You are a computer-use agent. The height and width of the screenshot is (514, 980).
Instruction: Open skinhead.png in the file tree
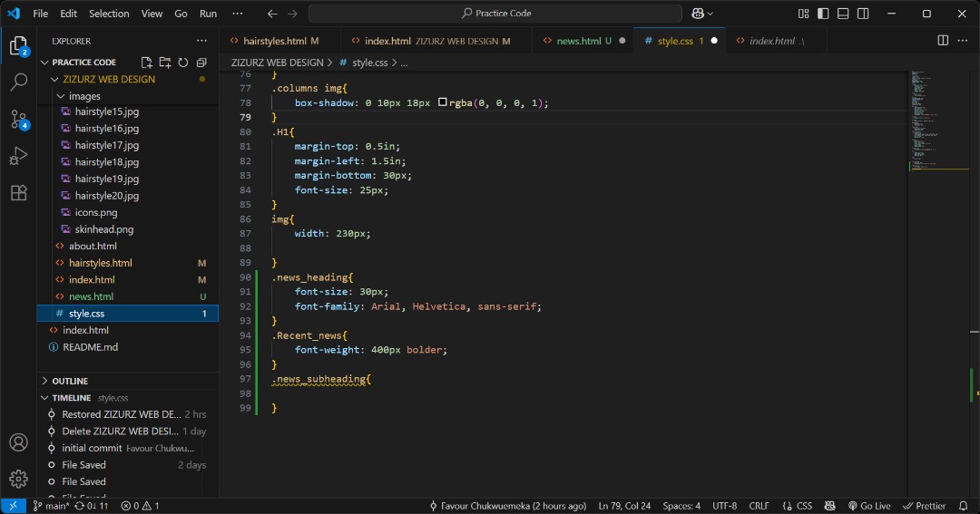(x=104, y=230)
